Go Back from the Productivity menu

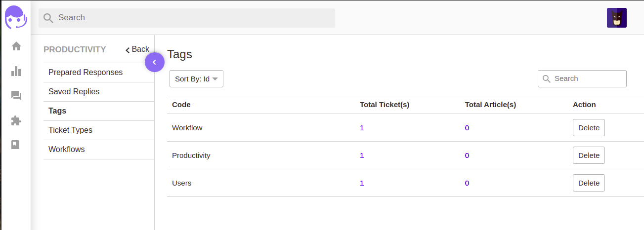(x=137, y=49)
